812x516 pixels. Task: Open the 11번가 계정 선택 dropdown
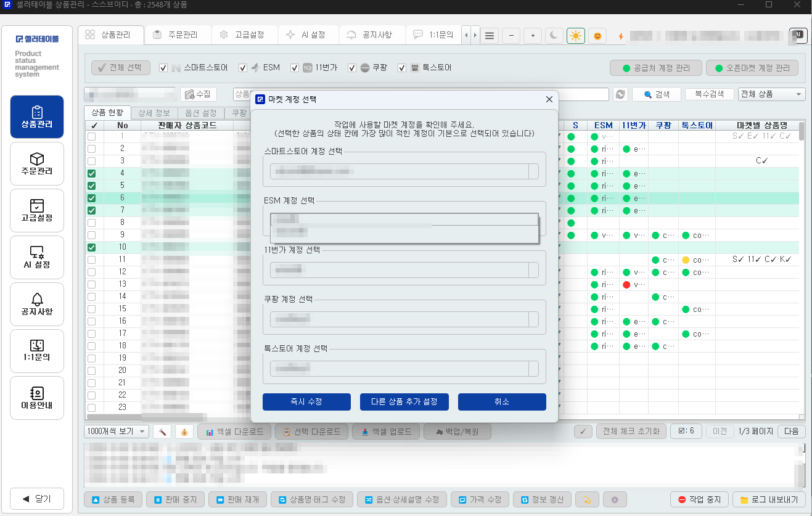coord(404,270)
